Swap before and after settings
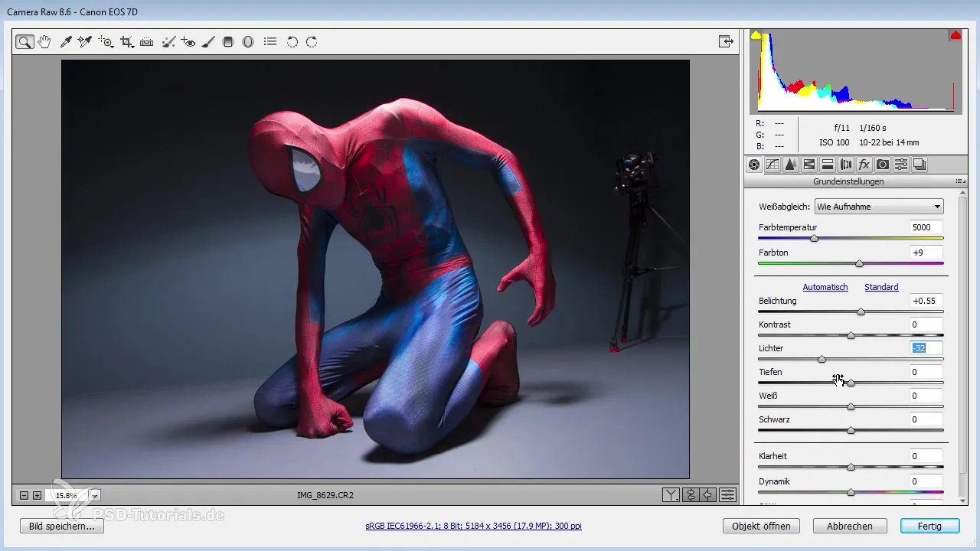 click(691, 495)
